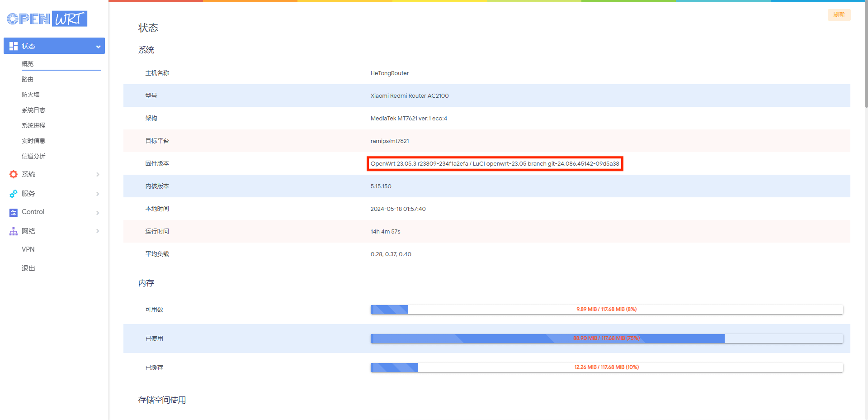Click the firmware version text
The width and height of the screenshot is (868, 420).
tap(495, 164)
